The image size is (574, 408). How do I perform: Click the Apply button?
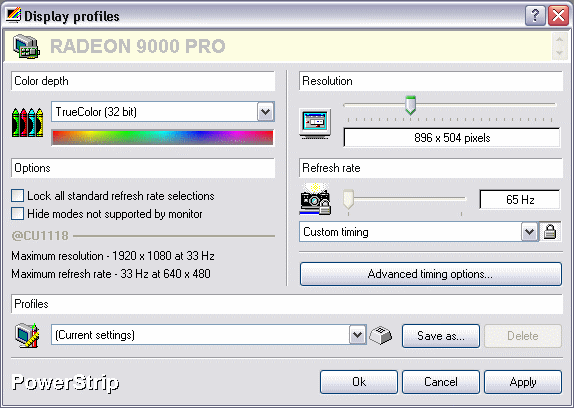tap(523, 382)
